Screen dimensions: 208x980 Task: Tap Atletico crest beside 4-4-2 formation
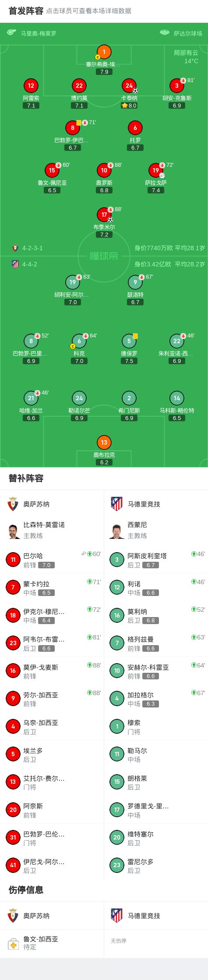point(15,264)
